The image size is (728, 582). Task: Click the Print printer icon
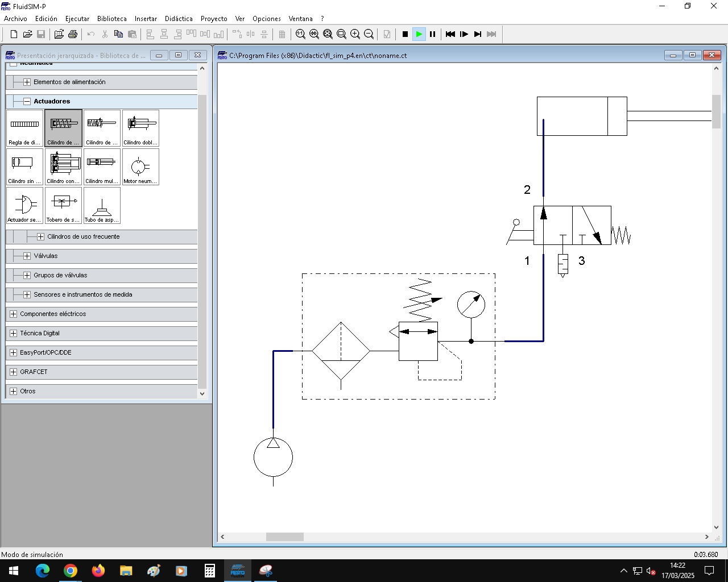(x=73, y=34)
